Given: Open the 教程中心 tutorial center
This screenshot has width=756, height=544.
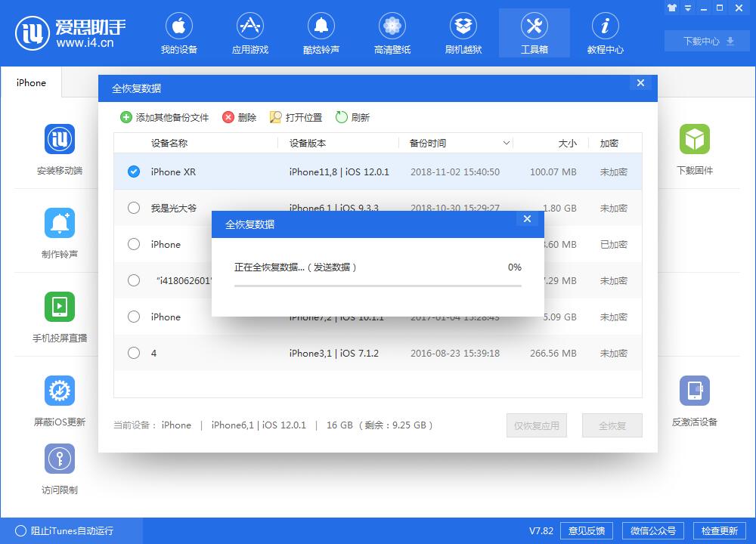Looking at the screenshot, I should tap(605, 32).
